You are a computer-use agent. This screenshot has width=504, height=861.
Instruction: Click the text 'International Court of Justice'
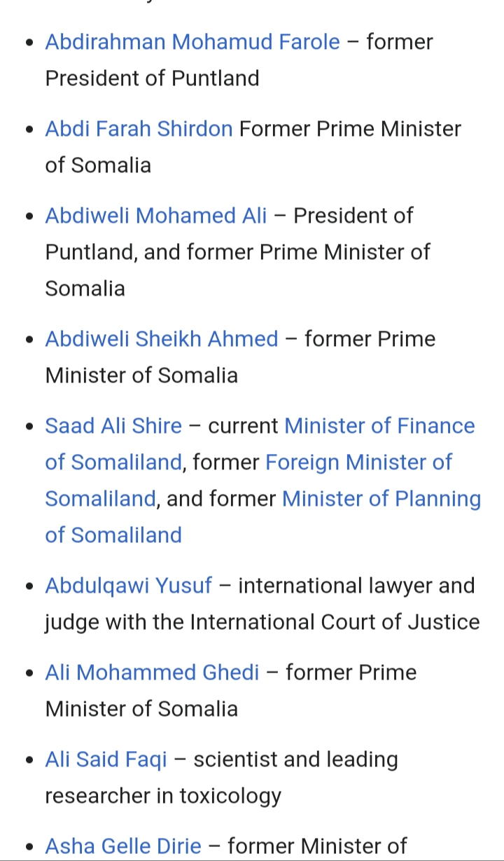click(335, 622)
